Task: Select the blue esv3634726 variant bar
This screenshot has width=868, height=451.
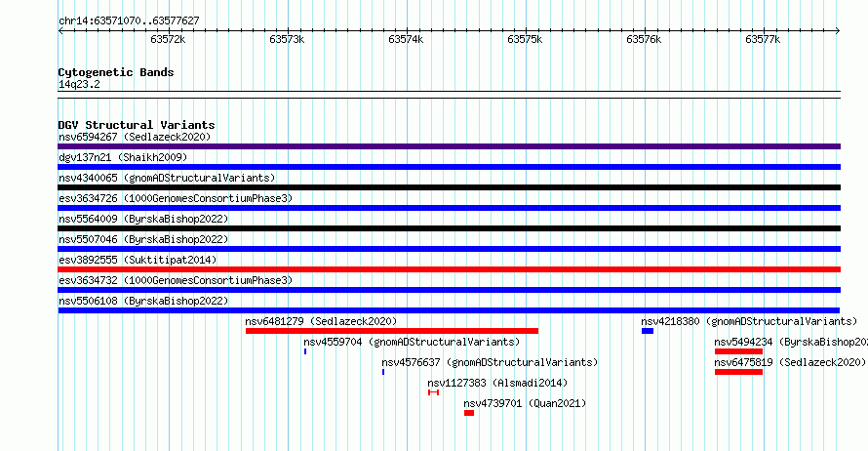Action: 449,208
